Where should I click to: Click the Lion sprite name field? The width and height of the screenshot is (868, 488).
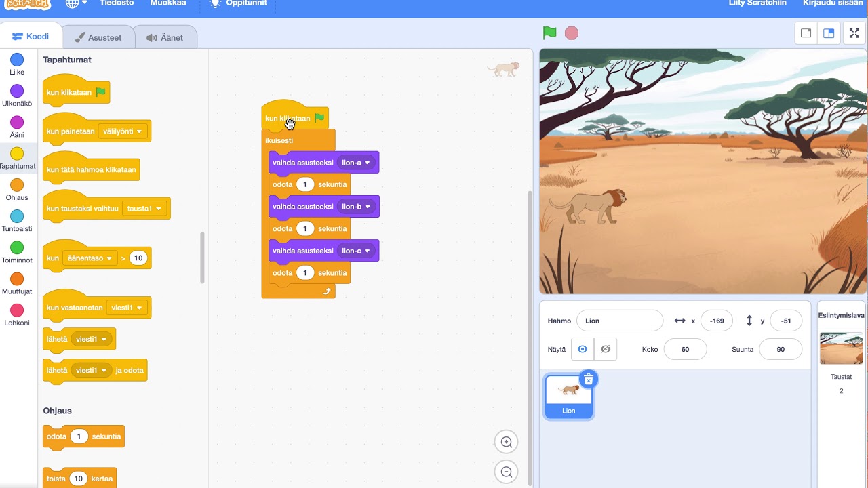[x=620, y=321]
